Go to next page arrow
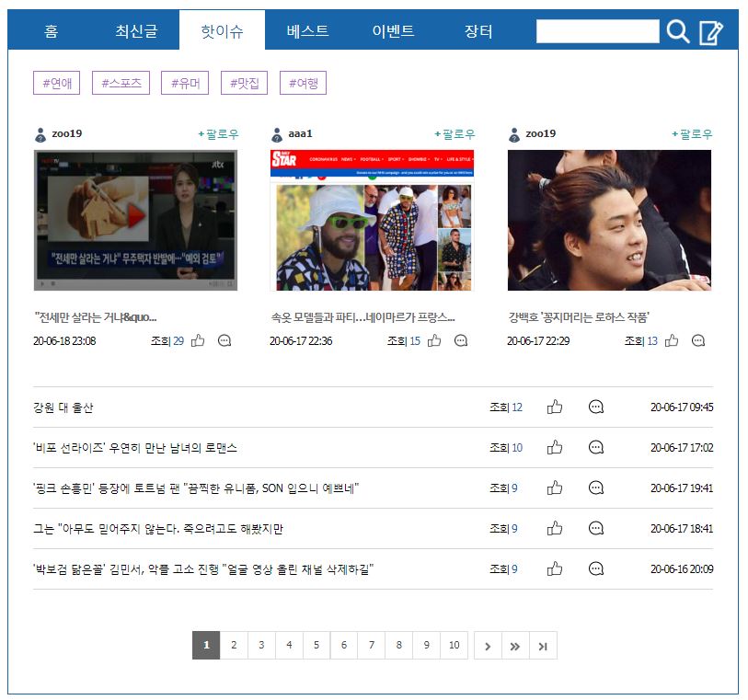Screen dimensions: 748x700 click(x=488, y=646)
